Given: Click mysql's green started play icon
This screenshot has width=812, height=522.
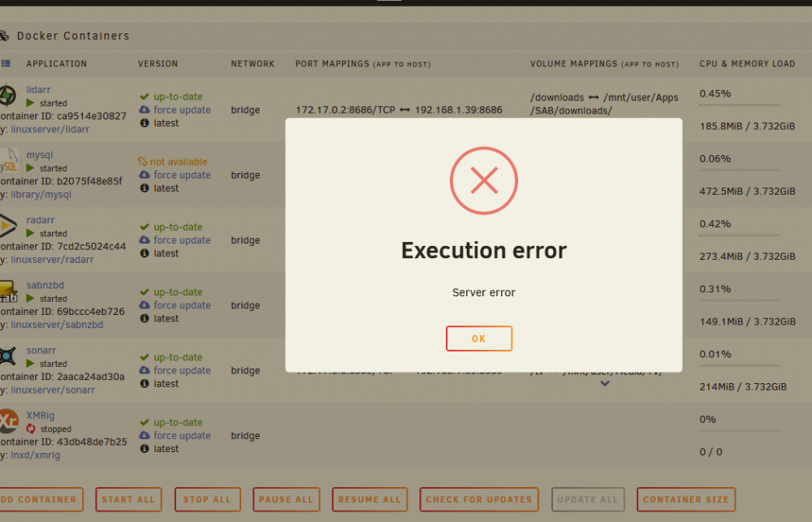Looking at the screenshot, I should point(30,168).
